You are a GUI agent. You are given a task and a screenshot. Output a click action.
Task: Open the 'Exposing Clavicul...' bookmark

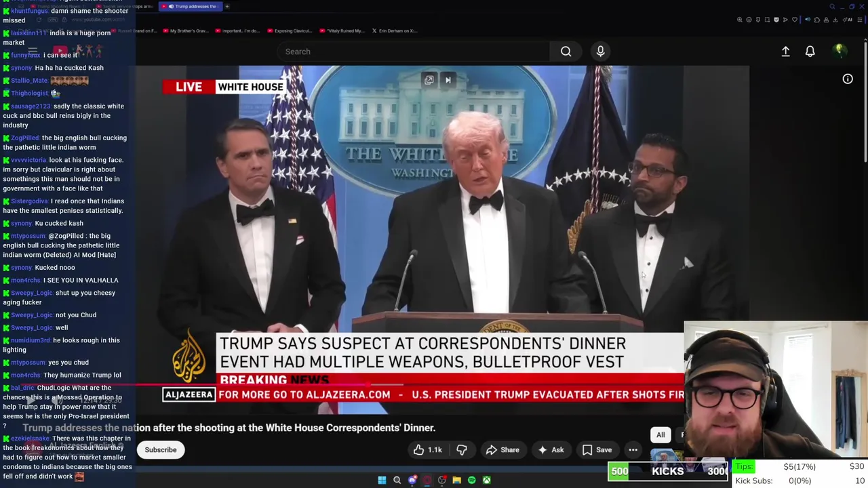(x=291, y=30)
